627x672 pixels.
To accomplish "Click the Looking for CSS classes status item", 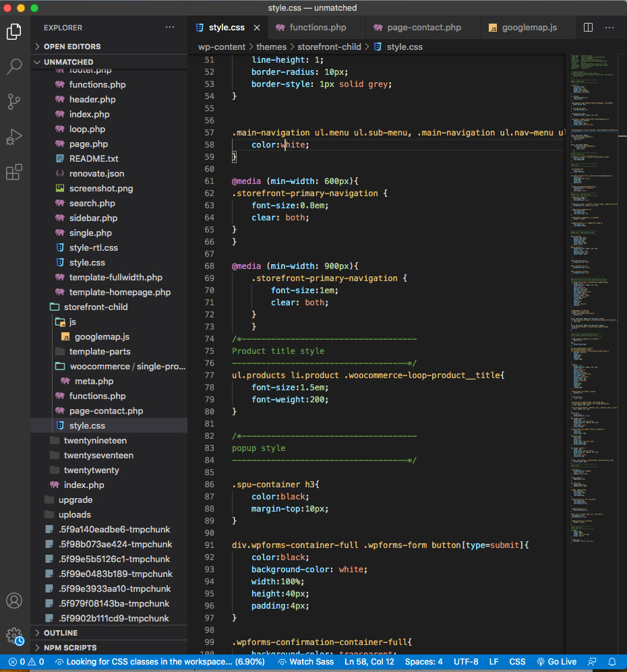I will 160,661.
